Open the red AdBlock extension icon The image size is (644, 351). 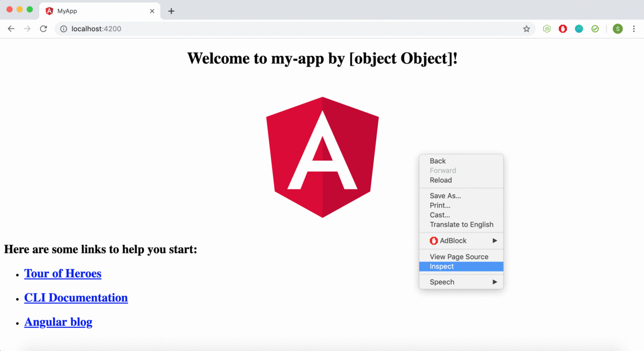[563, 29]
